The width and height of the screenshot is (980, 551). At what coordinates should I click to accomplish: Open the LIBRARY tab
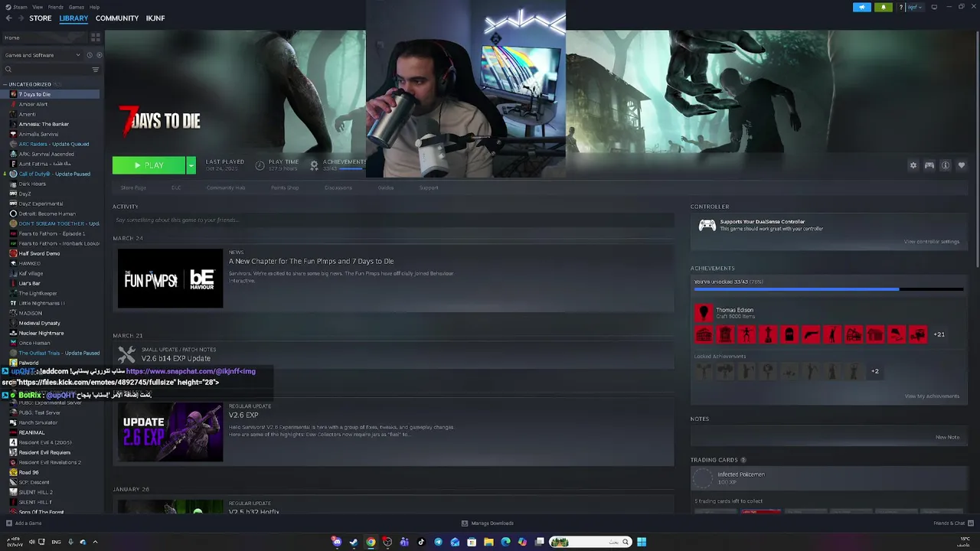click(73, 18)
